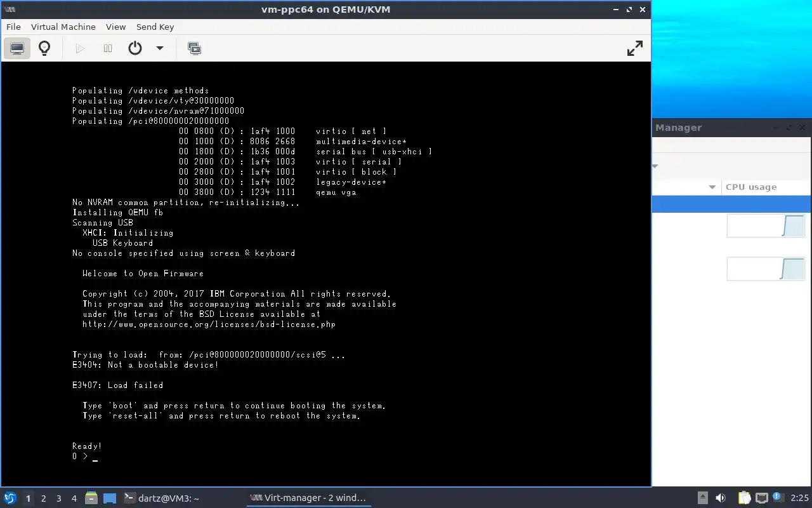Open the File menu

tap(13, 27)
